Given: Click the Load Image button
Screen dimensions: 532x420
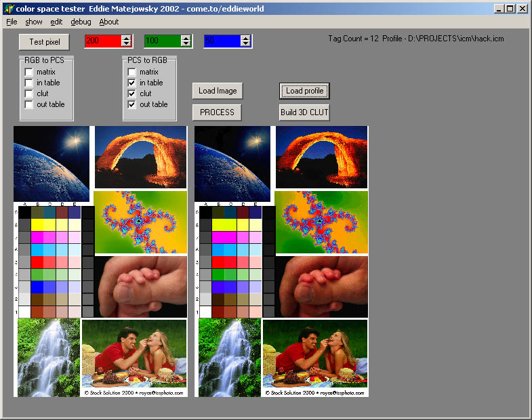Looking at the screenshot, I should point(217,91).
